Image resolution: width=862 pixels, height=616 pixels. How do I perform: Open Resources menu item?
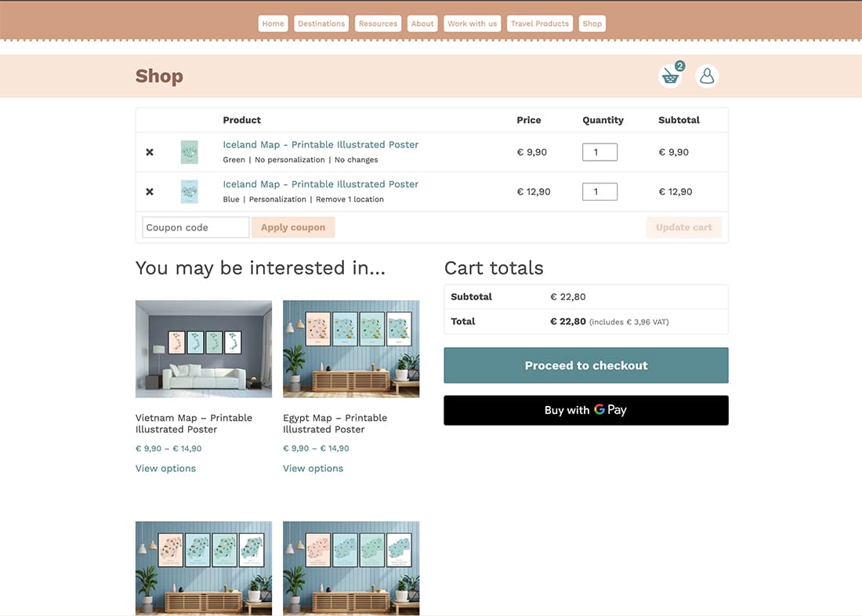[x=378, y=24]
